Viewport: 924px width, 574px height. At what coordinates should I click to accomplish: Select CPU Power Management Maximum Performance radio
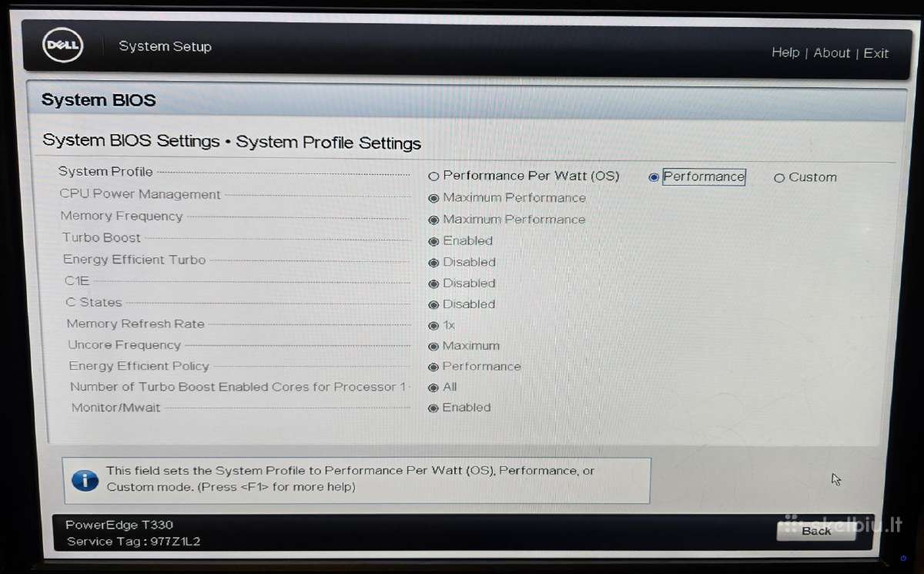pos(434,198)
